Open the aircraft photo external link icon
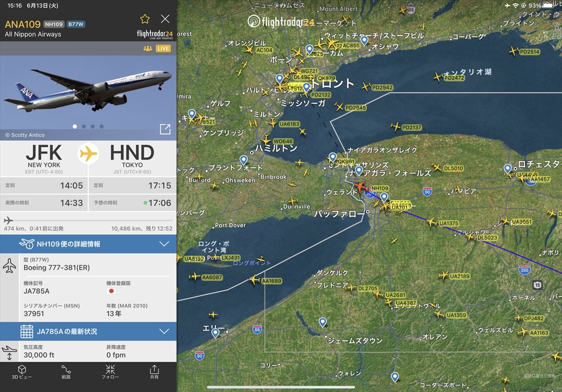This screenshot has height=392, width=562. point(165,129)
